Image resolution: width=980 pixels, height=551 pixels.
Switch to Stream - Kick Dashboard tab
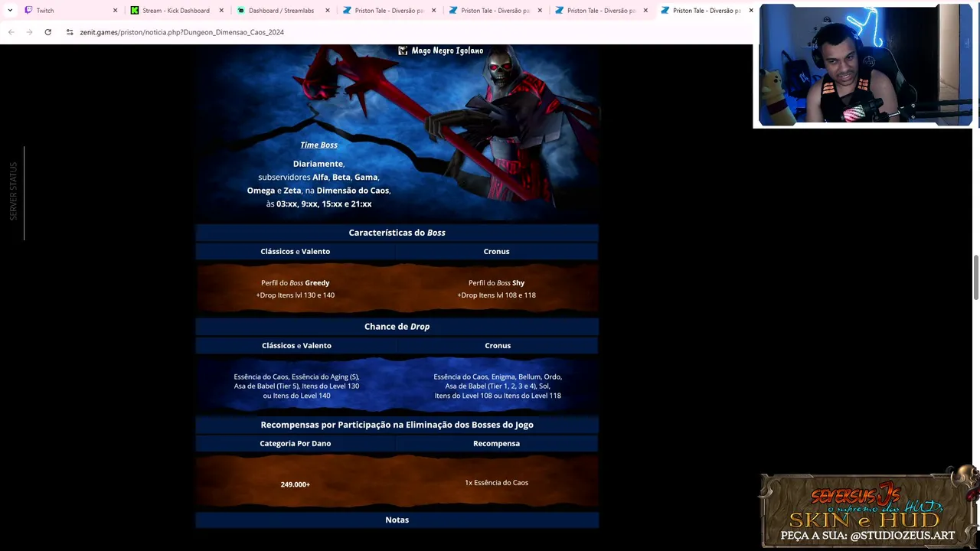[177, 11]
